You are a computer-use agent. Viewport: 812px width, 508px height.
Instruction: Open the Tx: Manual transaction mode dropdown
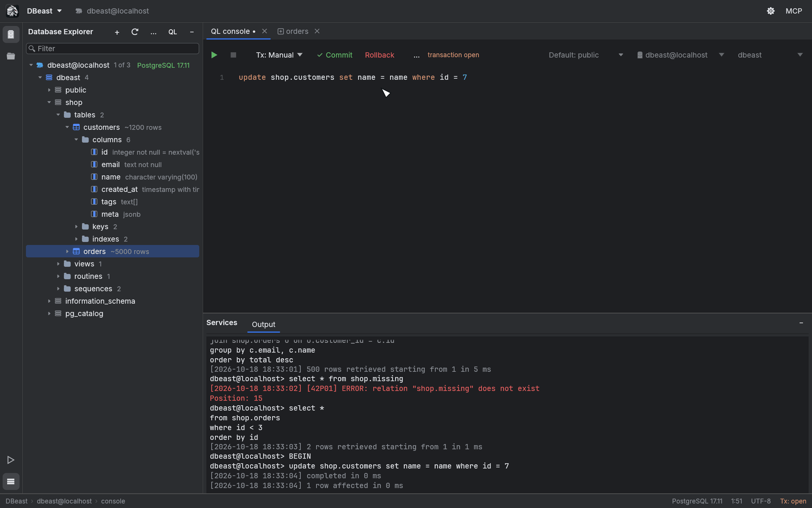pyautogui.click(x=279, y=55)
